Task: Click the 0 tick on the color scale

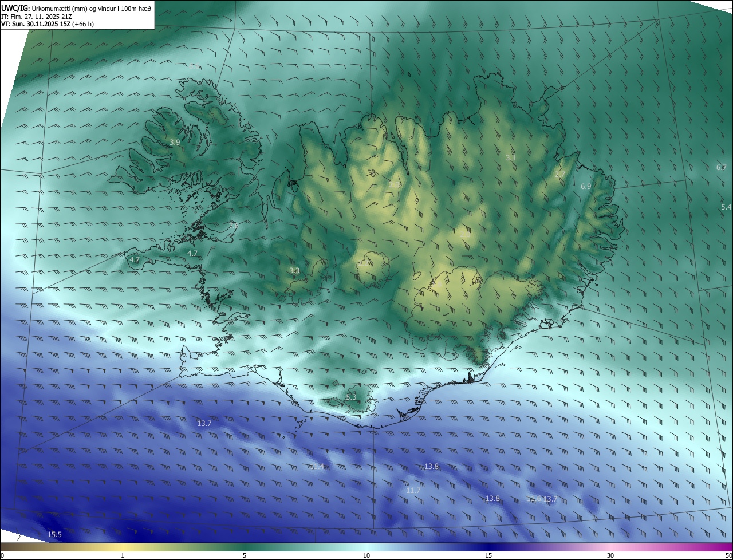Action: [2, 555]
